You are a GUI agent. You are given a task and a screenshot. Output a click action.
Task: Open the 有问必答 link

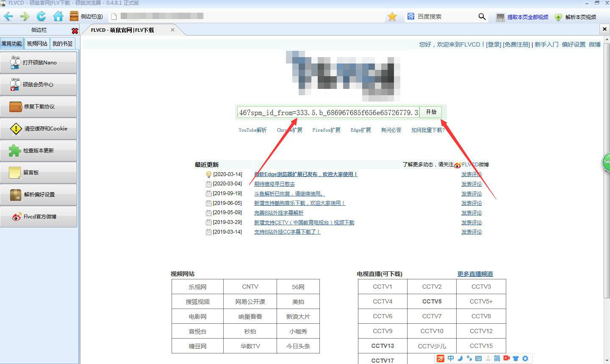pyautogui.click(x=391, y=130)
